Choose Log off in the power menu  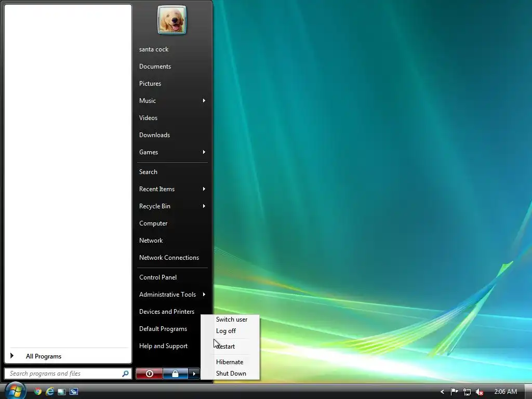coord(226,331)
